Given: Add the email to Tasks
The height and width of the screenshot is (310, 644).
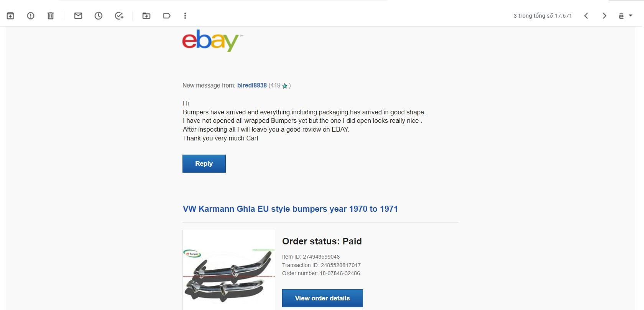Looking at the screenshot, I should (119, 16).
